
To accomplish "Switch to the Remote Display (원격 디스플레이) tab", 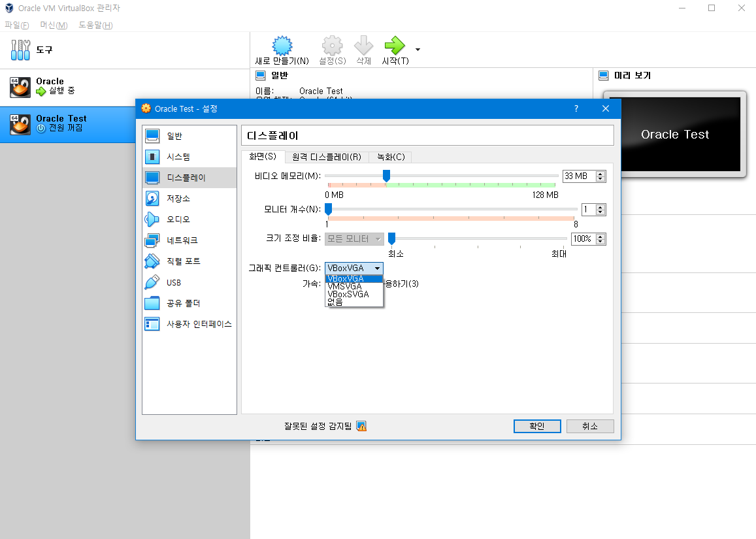I will point(327,157).
